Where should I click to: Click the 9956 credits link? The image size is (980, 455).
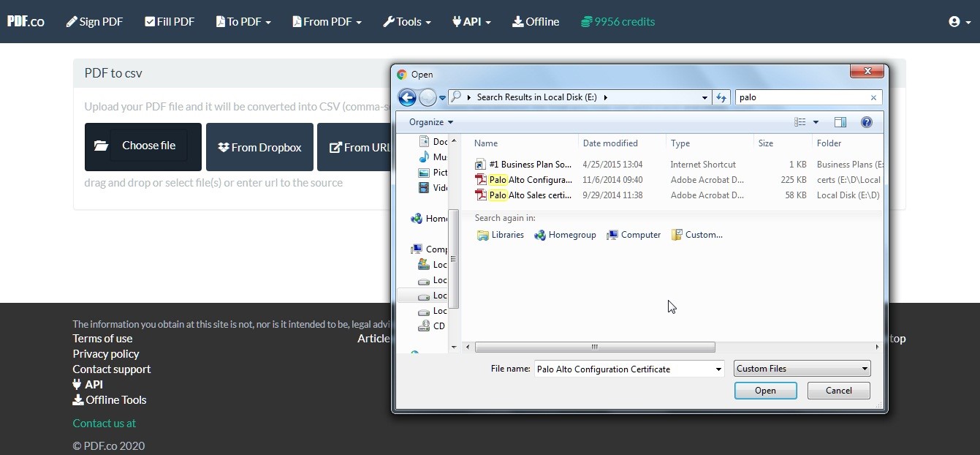(618, 21)
